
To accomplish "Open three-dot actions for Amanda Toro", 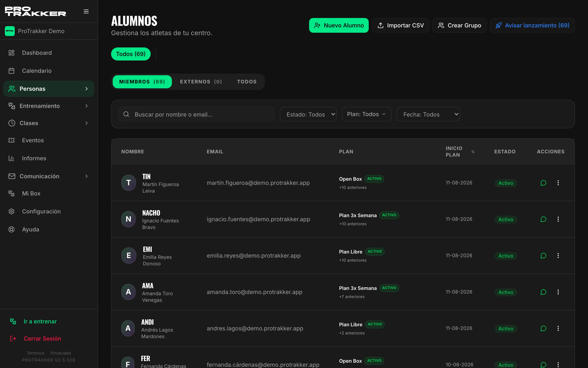I will pyautogui.click(x=558, y=292).
